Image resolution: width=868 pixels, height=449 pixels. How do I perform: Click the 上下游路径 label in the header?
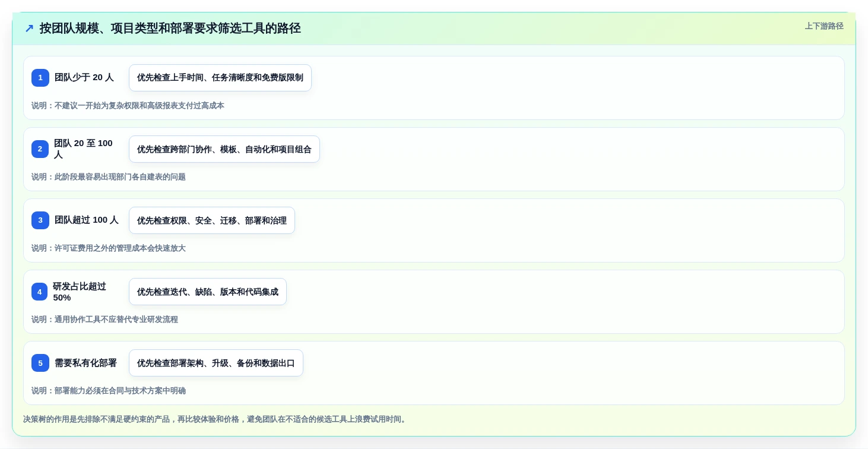pyautogui.click(x=824, y=26)
